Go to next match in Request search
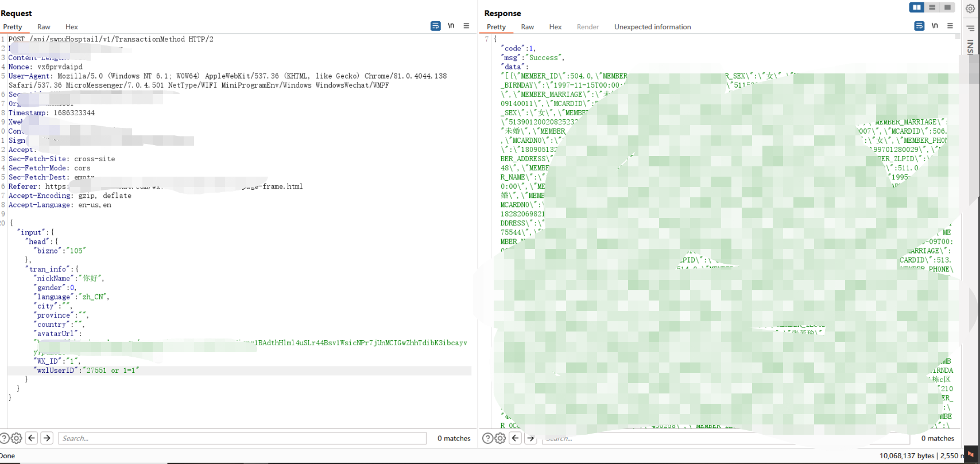This screenshot has height=464, width=980. [x=47, y=438]
